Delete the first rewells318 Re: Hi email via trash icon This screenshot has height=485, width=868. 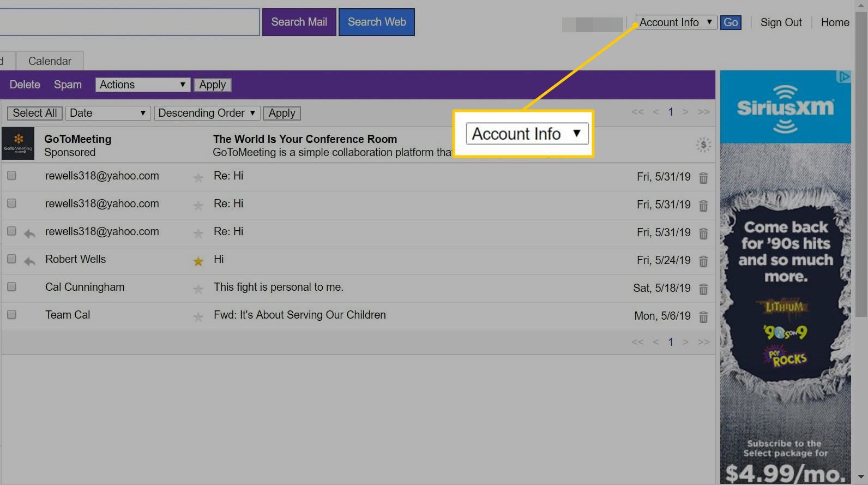click(703, 178)
